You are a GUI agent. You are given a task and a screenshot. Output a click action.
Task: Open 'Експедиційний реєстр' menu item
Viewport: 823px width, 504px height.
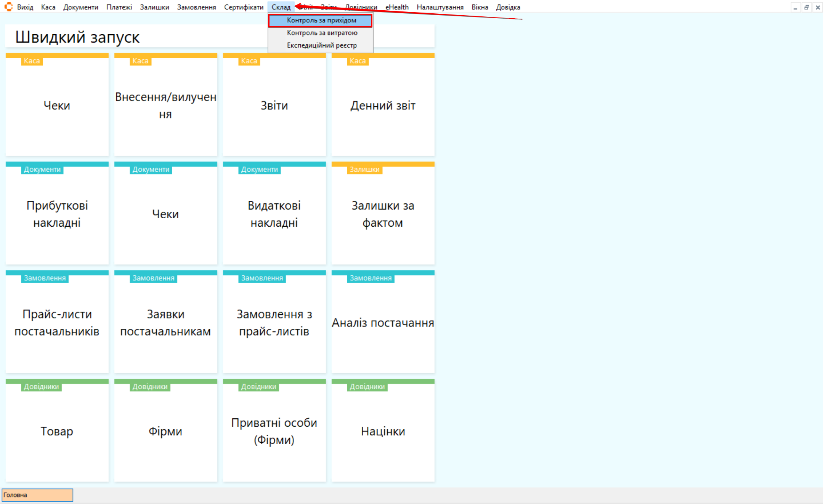321,45
